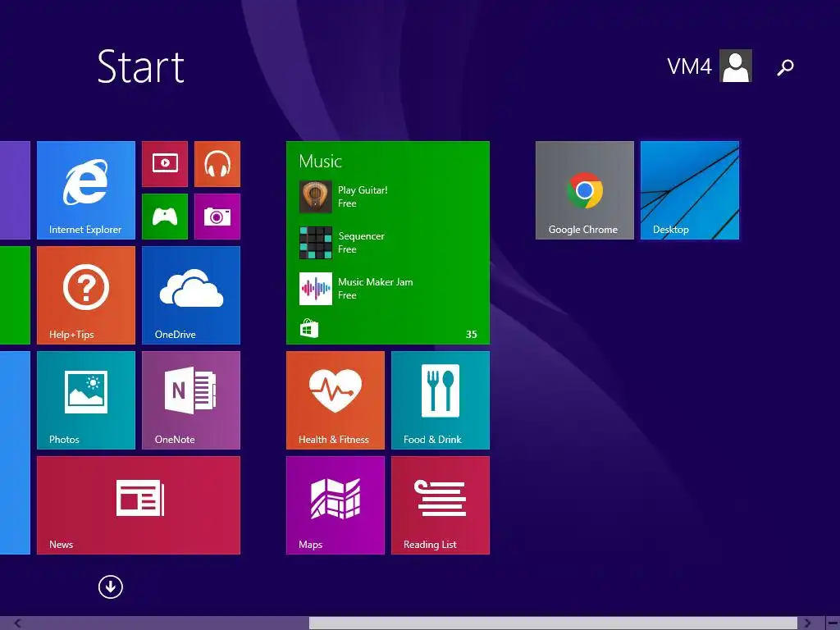This screenshot has width=840, height=630.
Task: Click the Store bag icon in Music tile
Action: pos(309,328)
